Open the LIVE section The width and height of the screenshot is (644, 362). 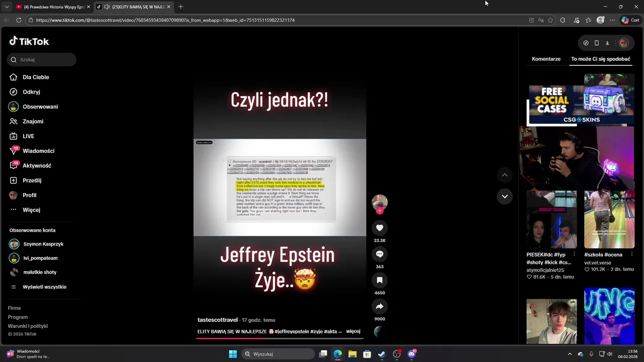pos(22,136)
